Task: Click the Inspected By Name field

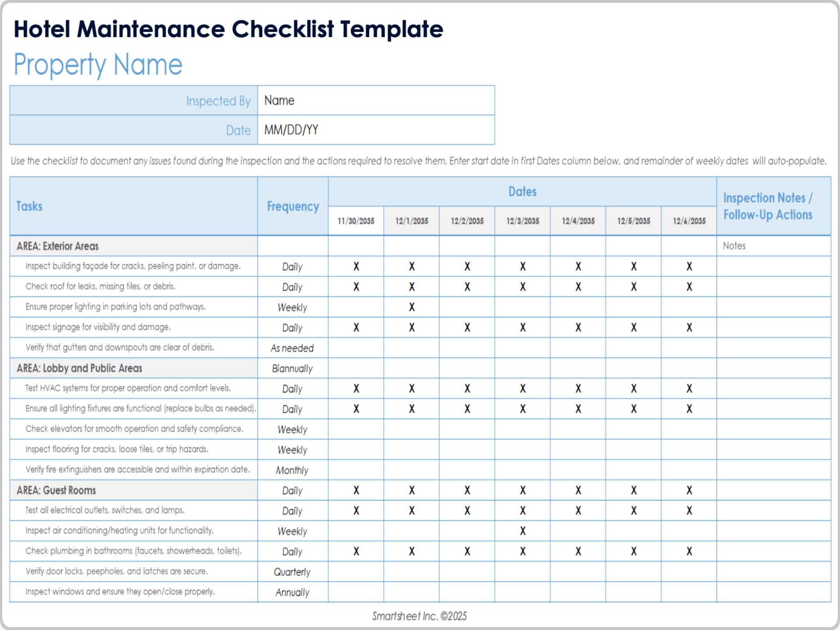Action: coord(375,101)
